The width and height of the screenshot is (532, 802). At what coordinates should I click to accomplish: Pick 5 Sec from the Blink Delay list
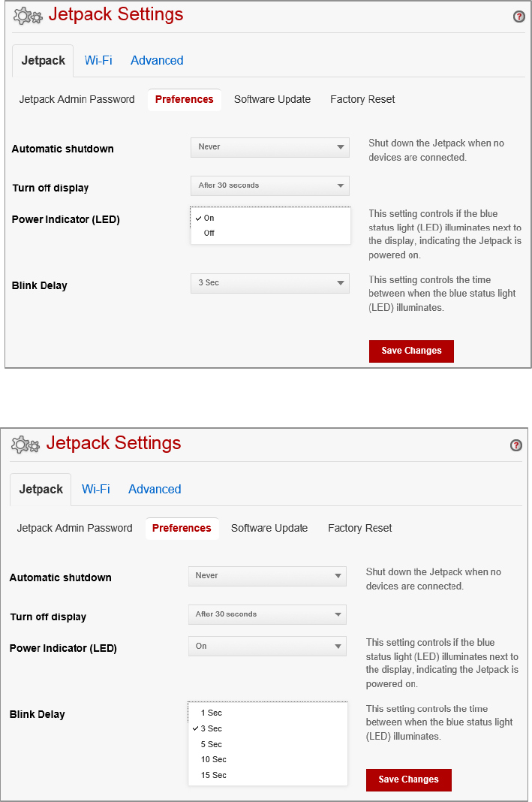pyautogui.click(x=268, y=744)
